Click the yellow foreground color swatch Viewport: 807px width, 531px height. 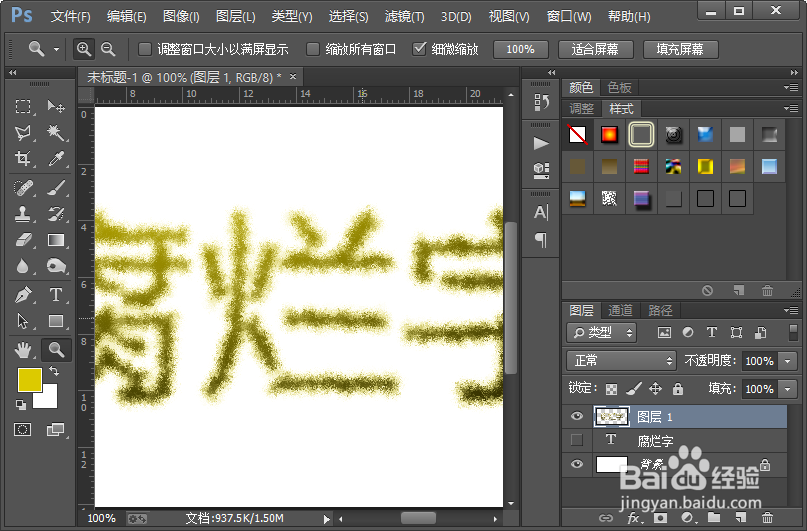[29, 379]
